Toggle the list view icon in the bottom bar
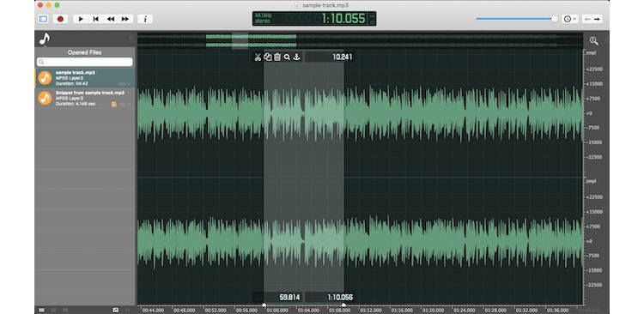Image resolution: width=644 pixels, height=314 pixels. [41, 310]
